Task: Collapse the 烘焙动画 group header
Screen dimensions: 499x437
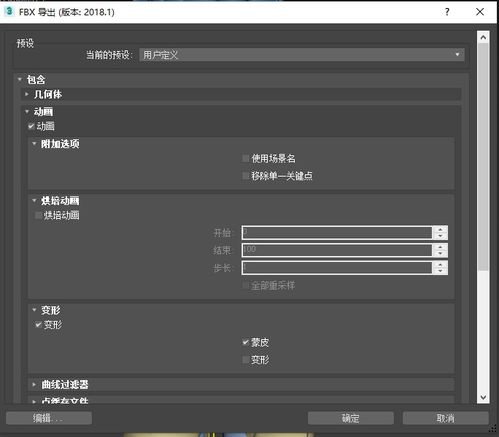Action: coord(34,200)
